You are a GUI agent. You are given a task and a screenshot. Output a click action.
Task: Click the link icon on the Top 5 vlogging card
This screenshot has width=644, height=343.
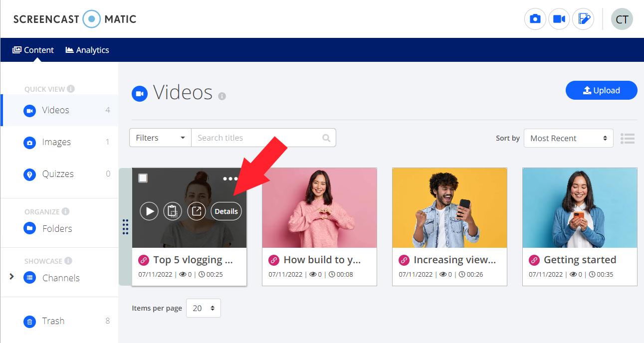click(x=144, y=260)
